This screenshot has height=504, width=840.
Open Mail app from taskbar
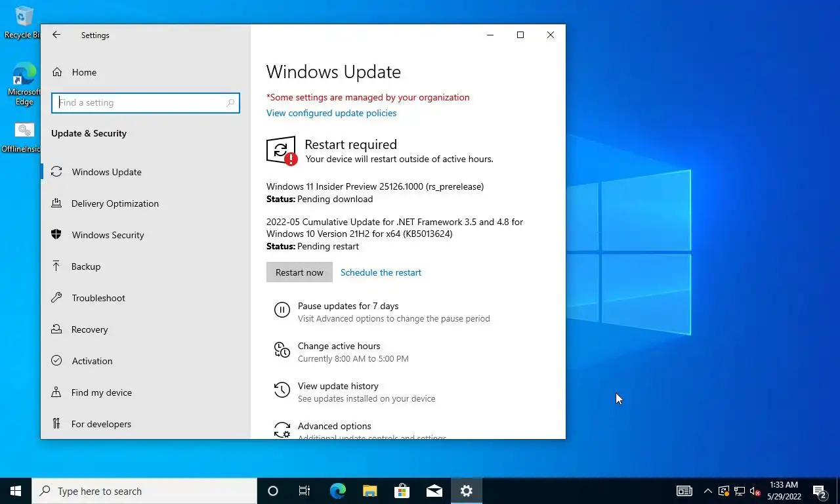(434, 491)
